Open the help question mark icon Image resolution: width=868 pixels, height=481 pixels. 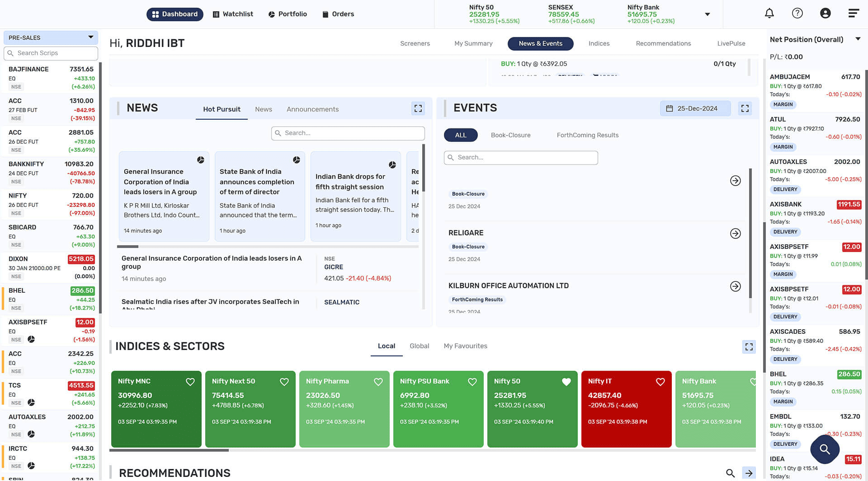(797, 14)
